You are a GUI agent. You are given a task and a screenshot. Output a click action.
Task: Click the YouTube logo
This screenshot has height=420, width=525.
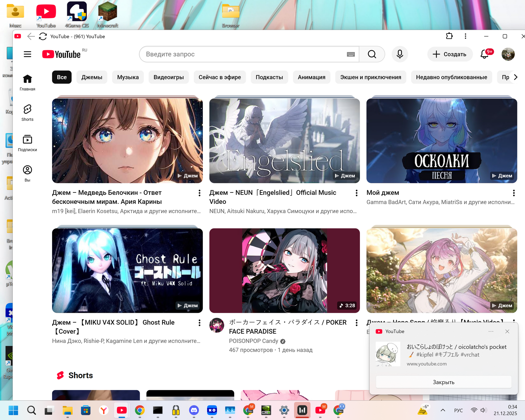point(61,54)
